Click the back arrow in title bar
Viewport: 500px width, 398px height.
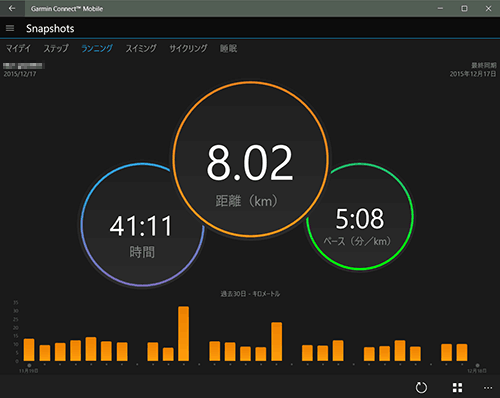coord(12,8)
